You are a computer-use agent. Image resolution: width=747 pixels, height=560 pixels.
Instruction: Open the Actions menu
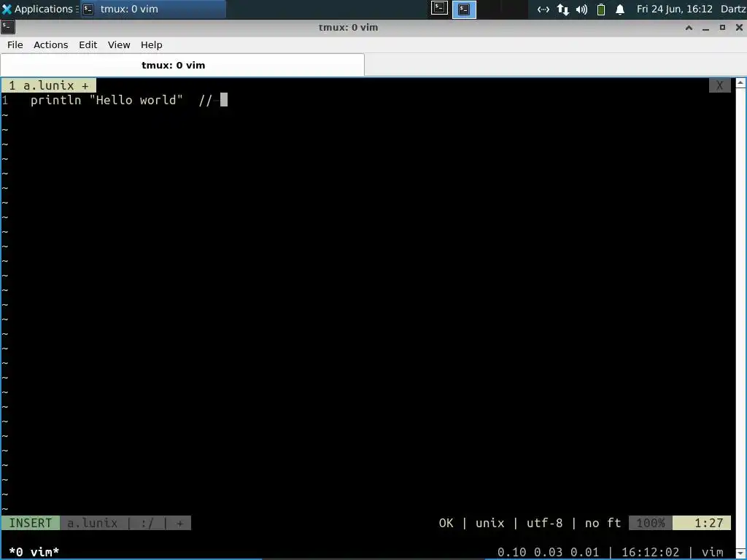click(50, 44)
